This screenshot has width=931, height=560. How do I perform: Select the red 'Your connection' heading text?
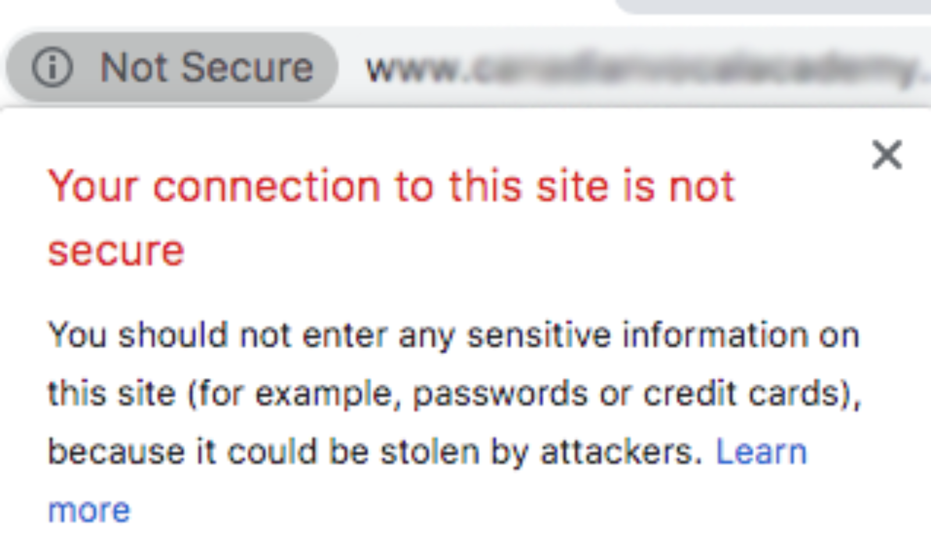pyautogui.click(x=391, y=217)
